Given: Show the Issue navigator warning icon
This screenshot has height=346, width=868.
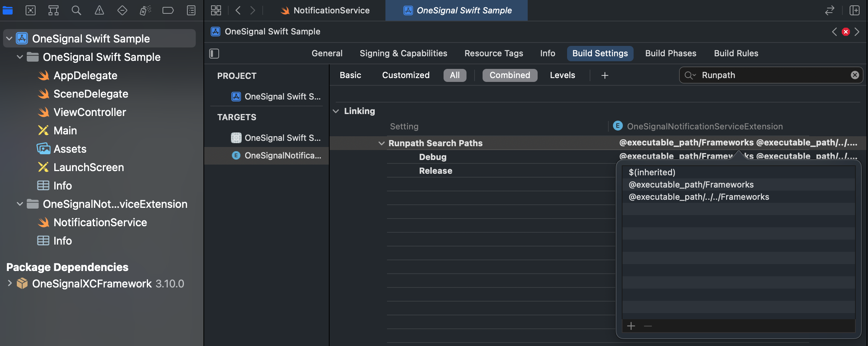Looking at the screenshot, I should click(99, 10).
